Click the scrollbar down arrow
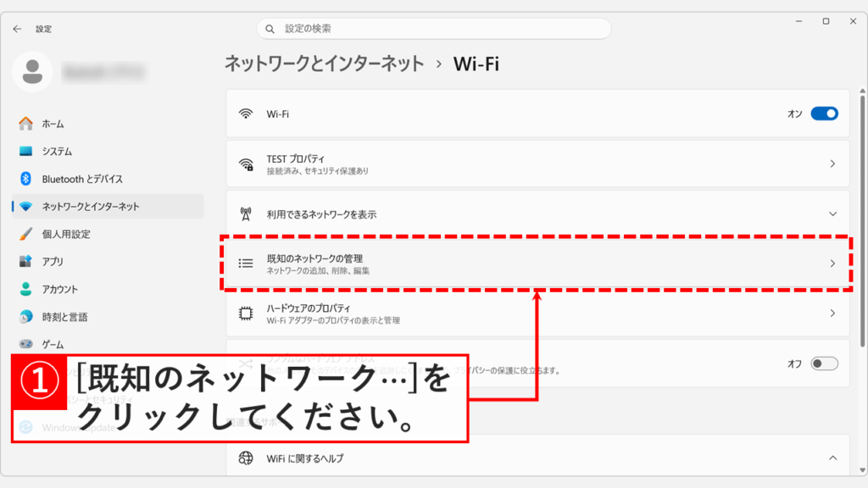868x488 pixels. 862,470
